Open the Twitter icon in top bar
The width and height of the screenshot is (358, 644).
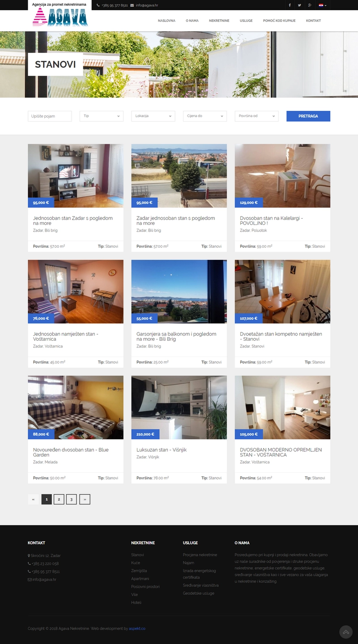click(299, 5)
